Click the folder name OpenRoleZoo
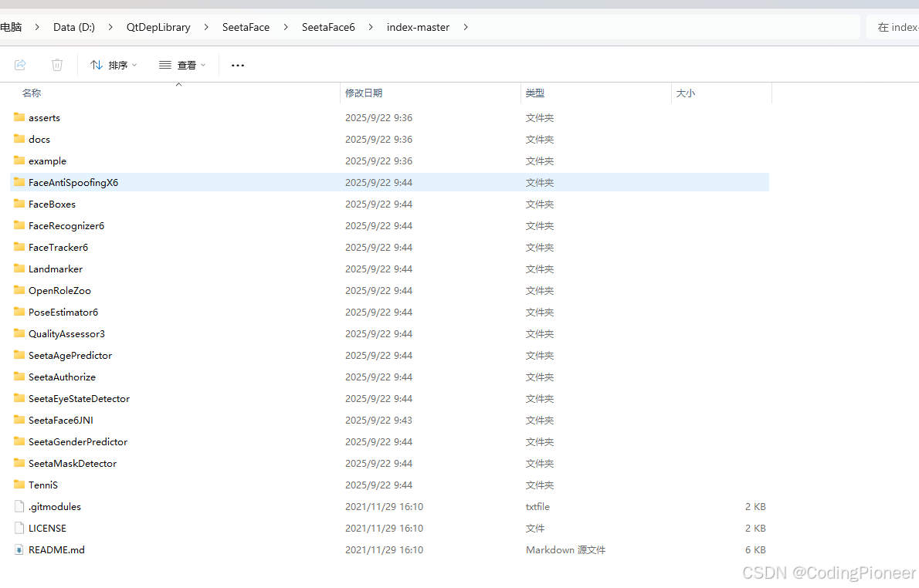Viewport: 919px width, 588px height. (59, 290)
